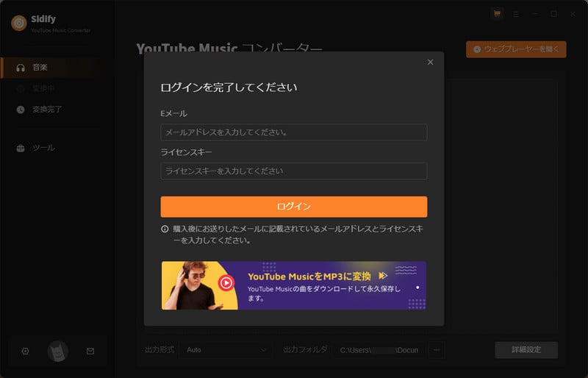588x378 pixels.
Task: Click the user avatar in the sidebar
Action: [58, 352]
